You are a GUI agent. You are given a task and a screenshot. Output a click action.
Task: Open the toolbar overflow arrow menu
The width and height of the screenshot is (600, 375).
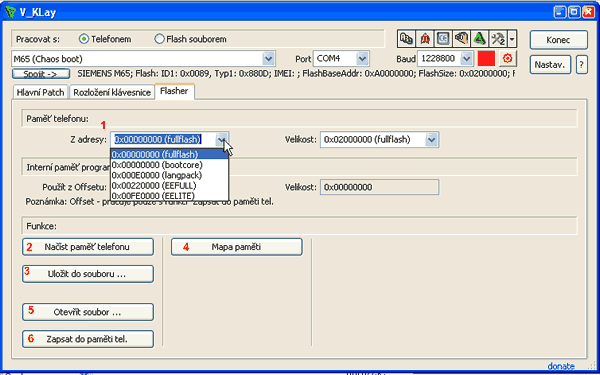[512, 39]
